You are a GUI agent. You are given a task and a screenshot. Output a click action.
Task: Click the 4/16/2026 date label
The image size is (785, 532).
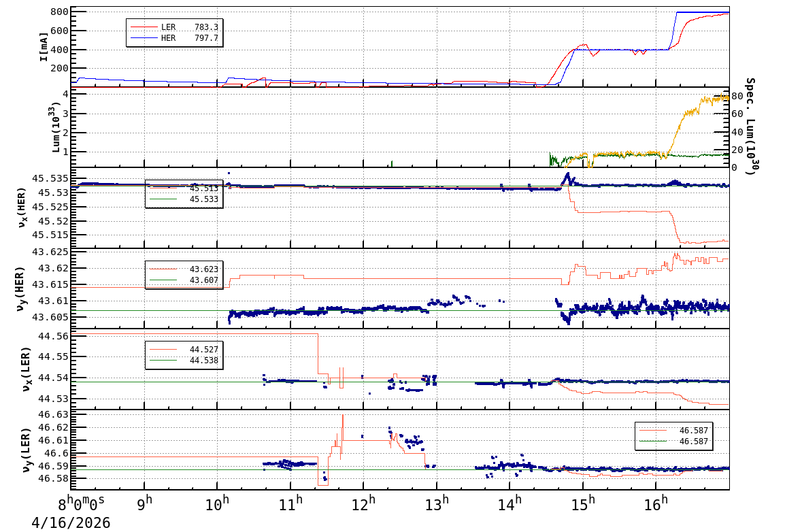click(x=71, y=523)
